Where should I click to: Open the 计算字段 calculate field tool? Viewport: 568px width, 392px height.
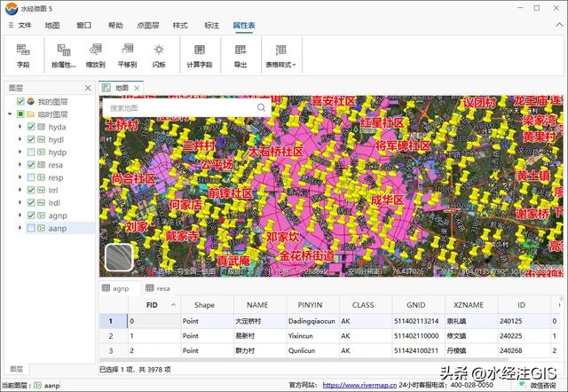pyautogui.click(x=200, y=55)
